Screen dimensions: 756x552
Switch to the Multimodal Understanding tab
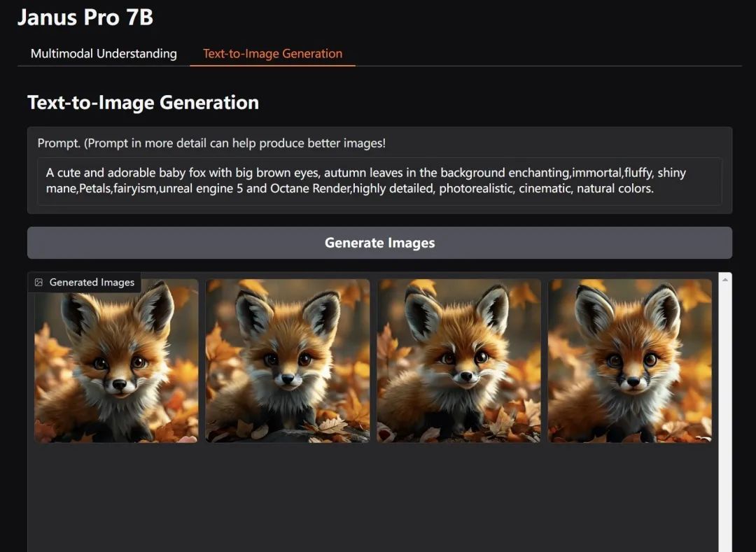104,54
